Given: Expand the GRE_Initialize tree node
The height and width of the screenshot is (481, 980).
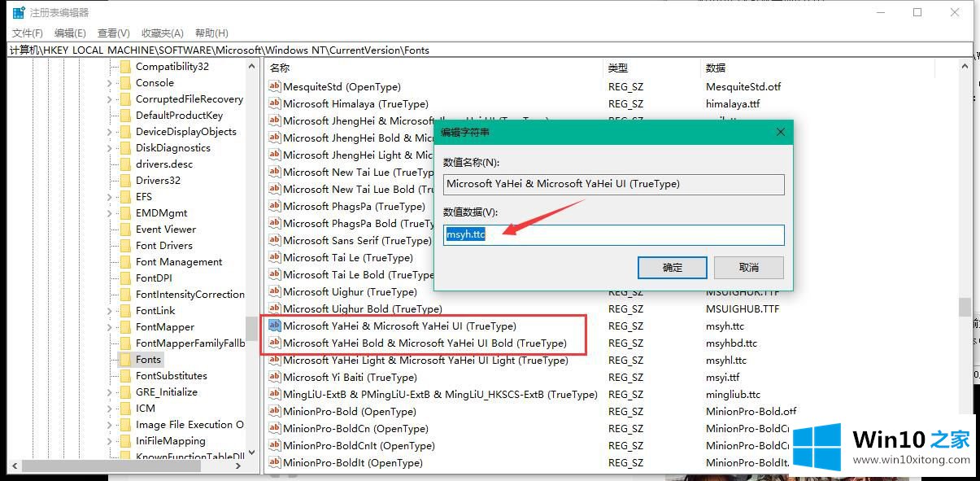Looking at the screenshot, I should (x=110, y=392).
